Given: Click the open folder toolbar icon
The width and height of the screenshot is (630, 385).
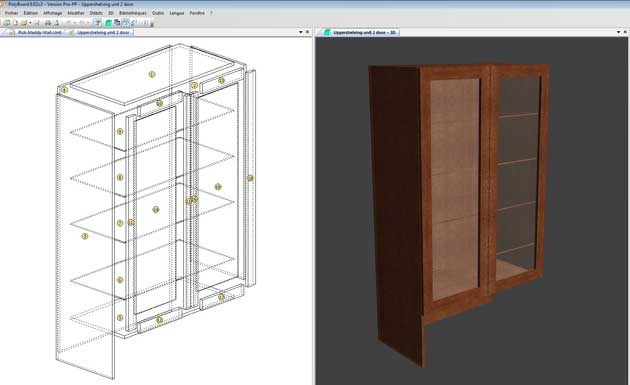Looking at the screenshot, I should [24, 23].
